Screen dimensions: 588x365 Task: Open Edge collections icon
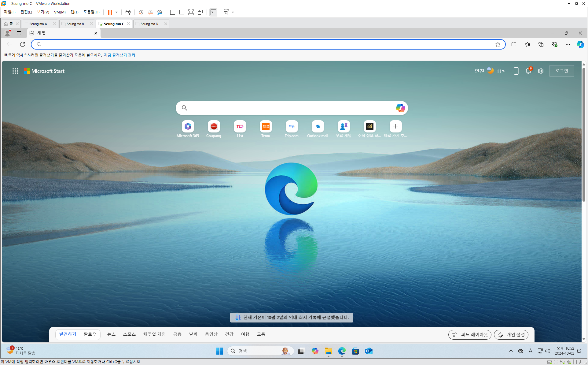pyautogui.click(x=541, y=44)
